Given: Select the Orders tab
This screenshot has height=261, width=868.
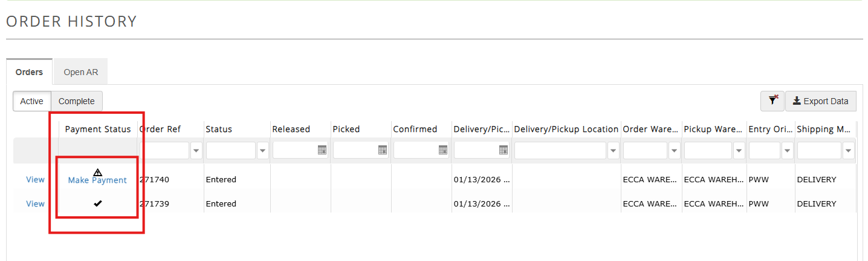Looking at the screenshot, I should click(x=29, y=72).
